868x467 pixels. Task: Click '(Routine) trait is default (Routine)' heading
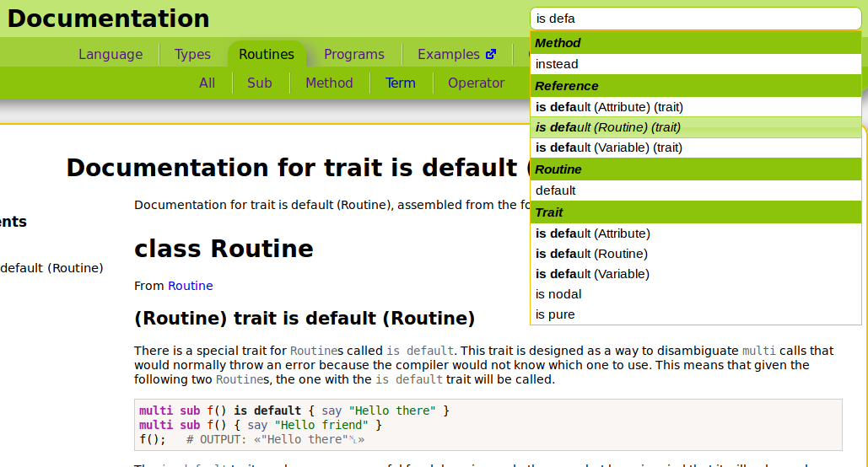[x=305, y=318]
